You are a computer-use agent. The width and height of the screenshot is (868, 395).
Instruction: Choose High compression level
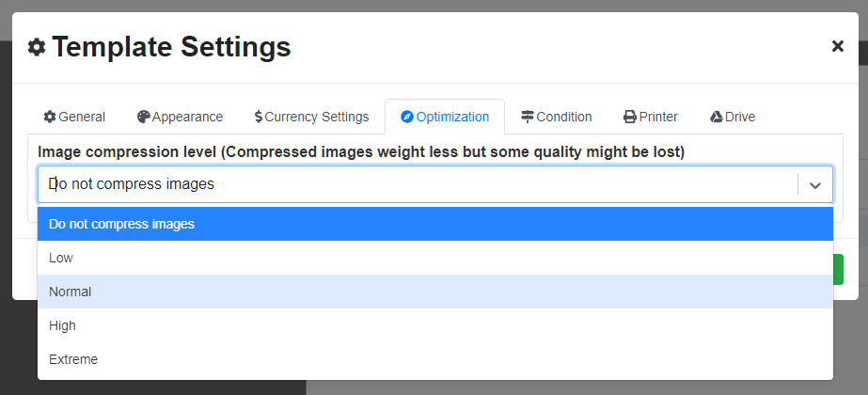pyautogui.click(x=435, y=325)
